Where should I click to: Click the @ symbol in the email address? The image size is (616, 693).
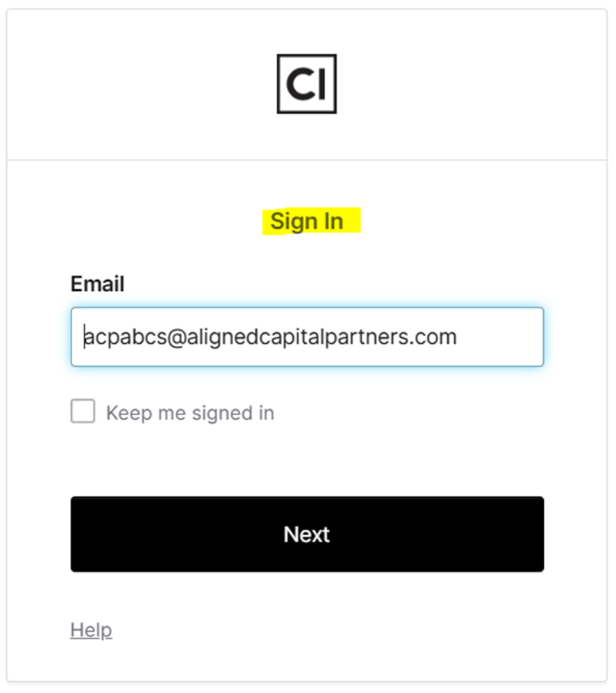point(176,338)
